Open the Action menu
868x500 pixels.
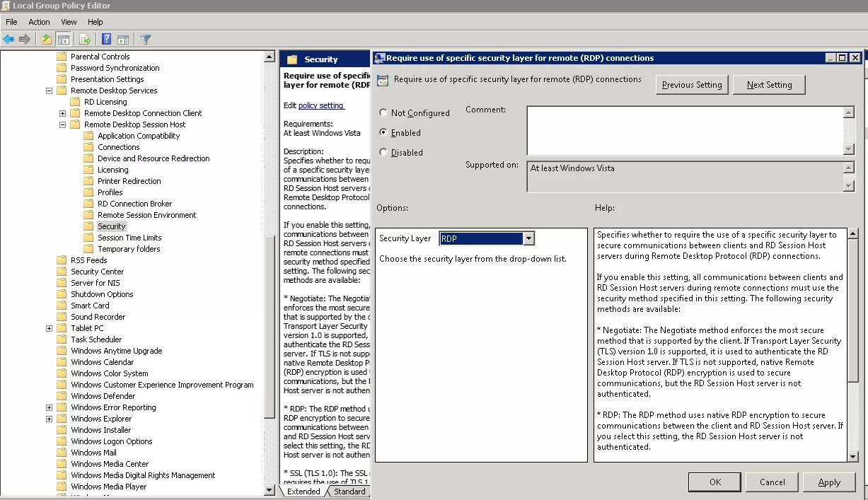39,22
